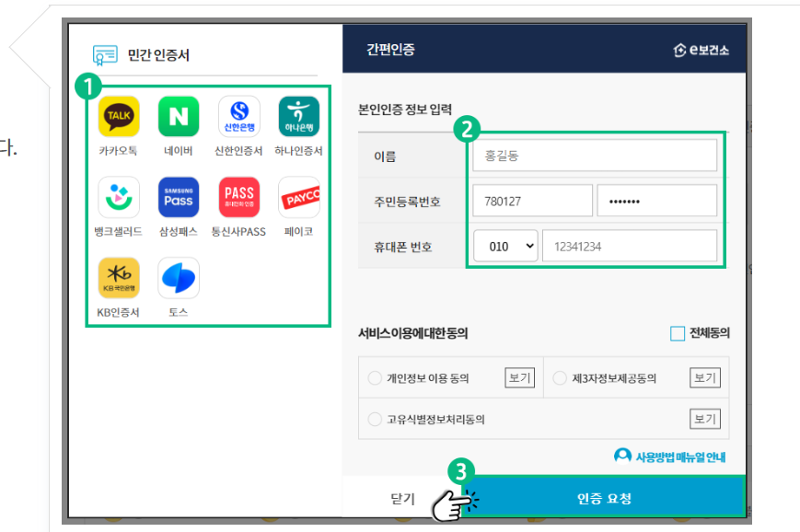
Task: View the 고유식별정보처리동의 terms (보기)
Action: pyautogui.click(x=705, y=420)
